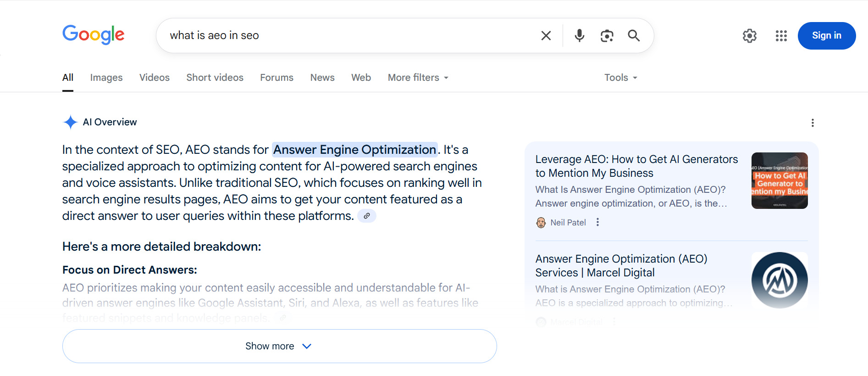This screenshot has width=868, height=376.
Task: Click the 'Focus on Direct Answers:' subheading
Action: (129, 270)
